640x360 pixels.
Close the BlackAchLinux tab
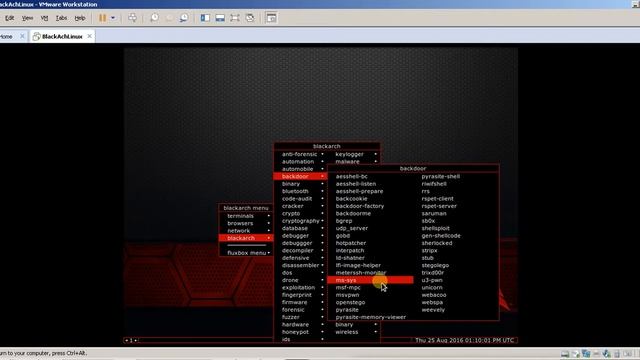pos(90,36)
